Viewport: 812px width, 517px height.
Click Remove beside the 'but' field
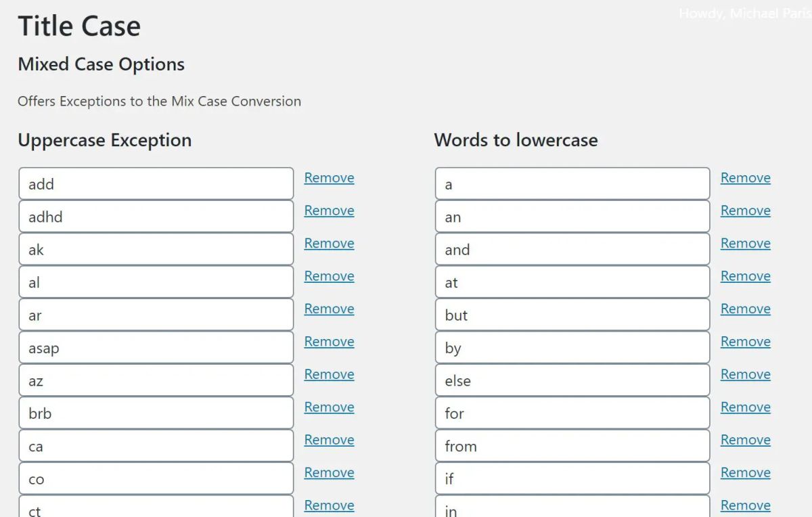745,309
